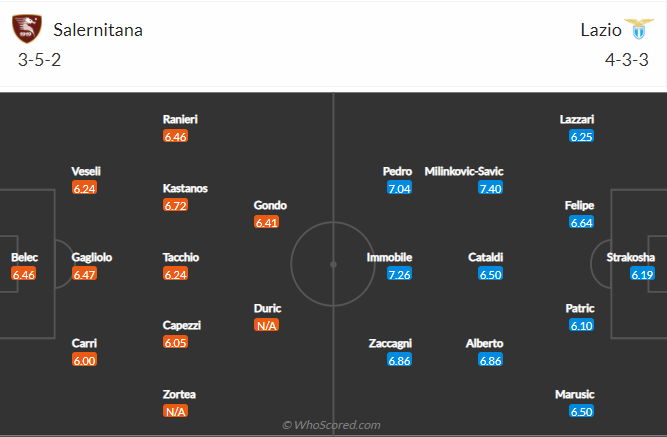Viewport: 667px width, 437px height.
Task: Click the WhoScored.com watermark
Action: coord(331,425)
